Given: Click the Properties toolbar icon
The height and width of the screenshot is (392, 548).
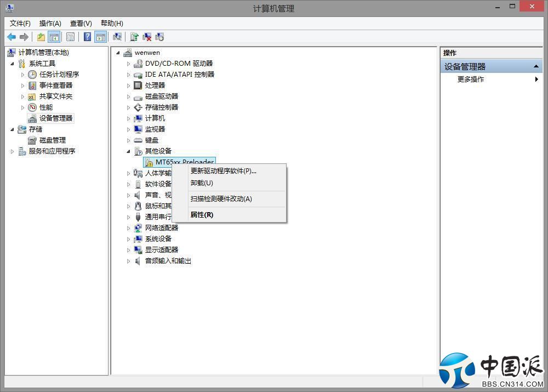Looking at the screenshot, I should point(70,37).
